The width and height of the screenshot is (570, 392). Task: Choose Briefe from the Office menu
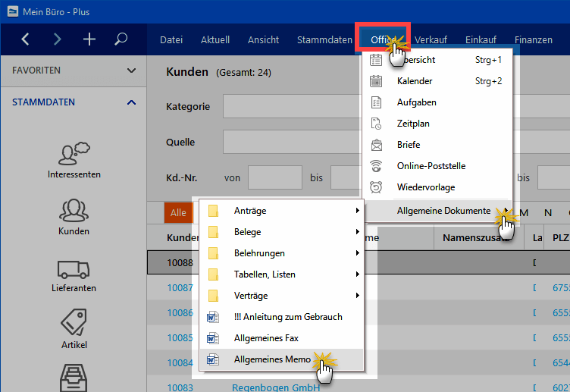point(437,145)
